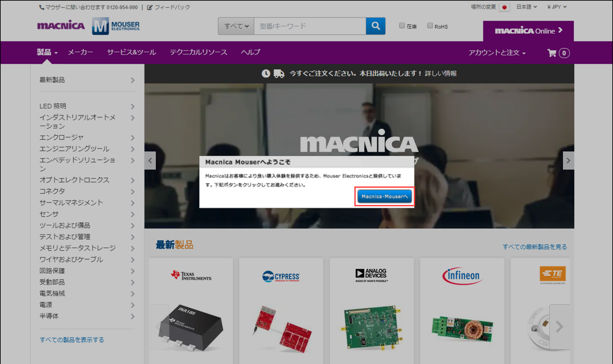Click the Macnica logo in header

pyautogui.click(x=61, y=26)
